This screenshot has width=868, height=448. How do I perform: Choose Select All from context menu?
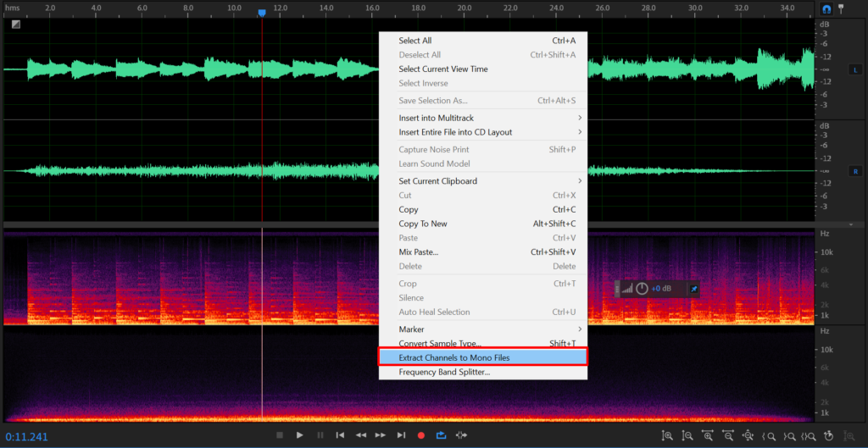(x=482, y=41)
